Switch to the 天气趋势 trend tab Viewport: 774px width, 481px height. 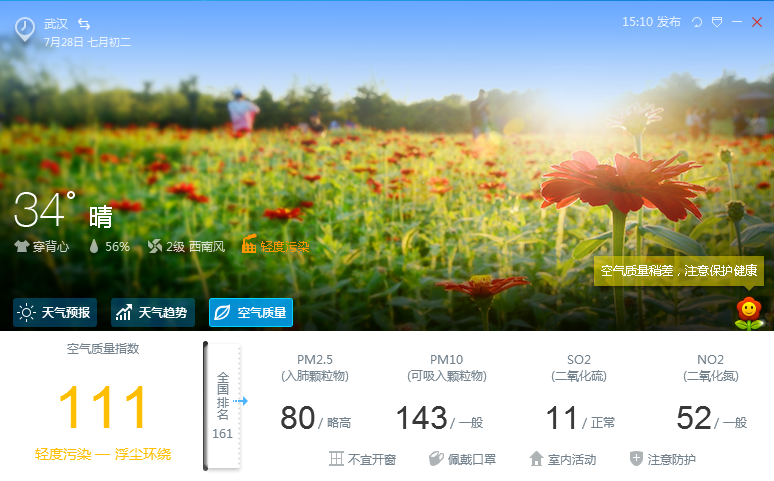(x=152, y=313)
